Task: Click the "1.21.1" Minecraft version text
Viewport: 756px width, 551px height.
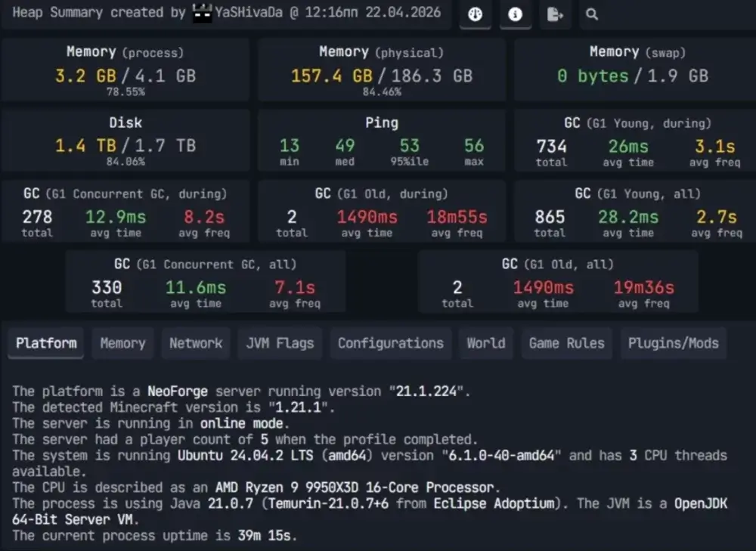Action: pyautogui.click(x=299, y=407)
